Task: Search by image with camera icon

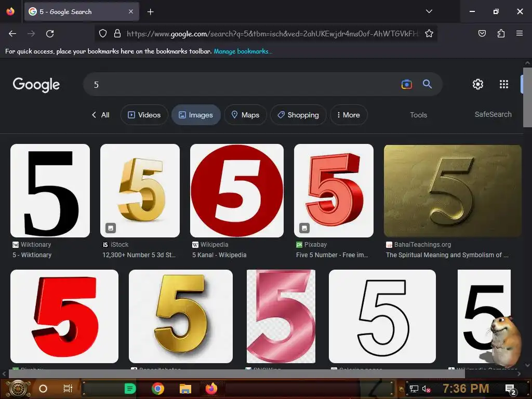Action: (406, 84)
